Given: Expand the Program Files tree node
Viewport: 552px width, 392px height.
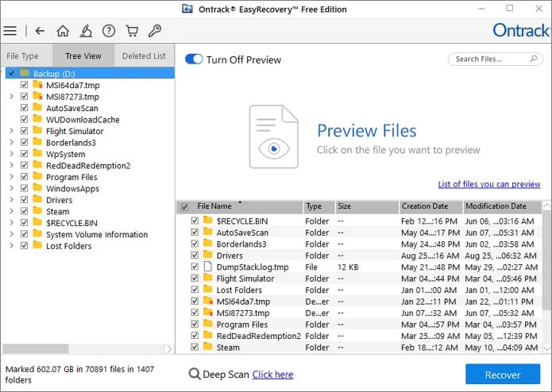Looking at the screenshot, I should click(x=11, y=177).
